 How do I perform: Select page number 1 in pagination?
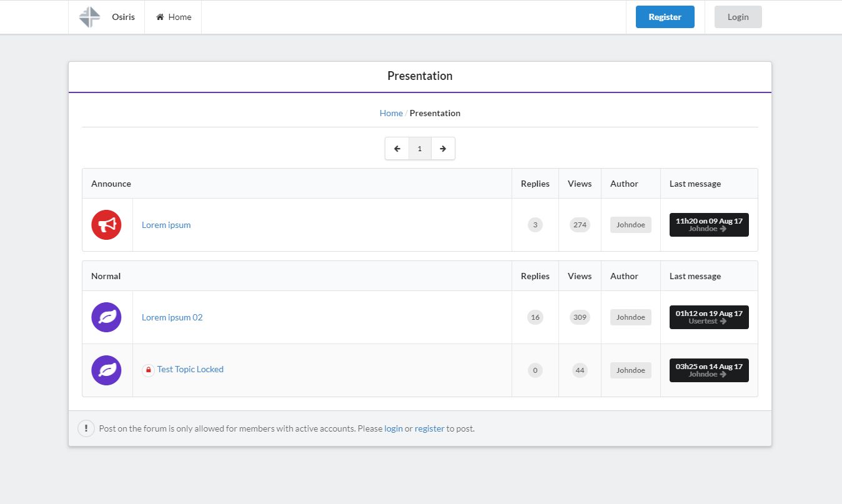pos(420,149)
